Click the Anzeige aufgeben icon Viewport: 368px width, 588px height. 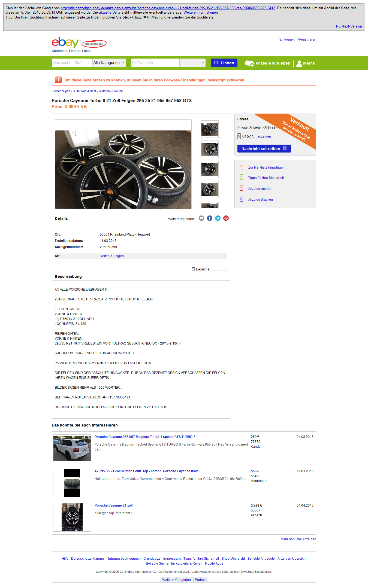pos(249,63)
